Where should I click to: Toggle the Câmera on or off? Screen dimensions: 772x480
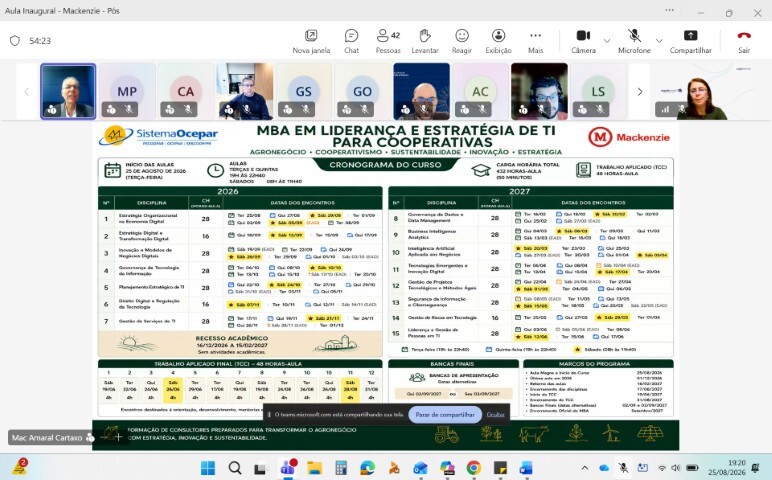(x=583, y=41)
